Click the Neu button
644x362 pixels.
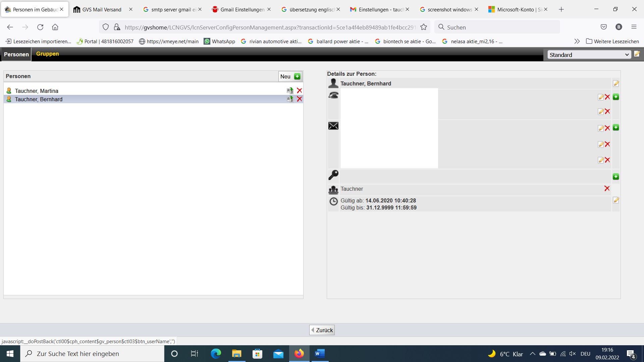pos(290,76)
